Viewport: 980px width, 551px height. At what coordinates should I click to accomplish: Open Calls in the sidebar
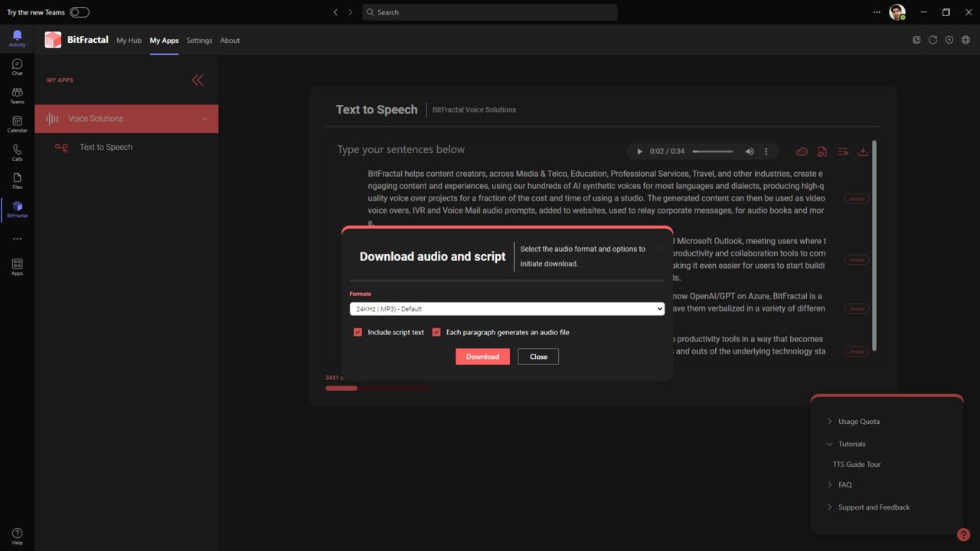[17, 152]
